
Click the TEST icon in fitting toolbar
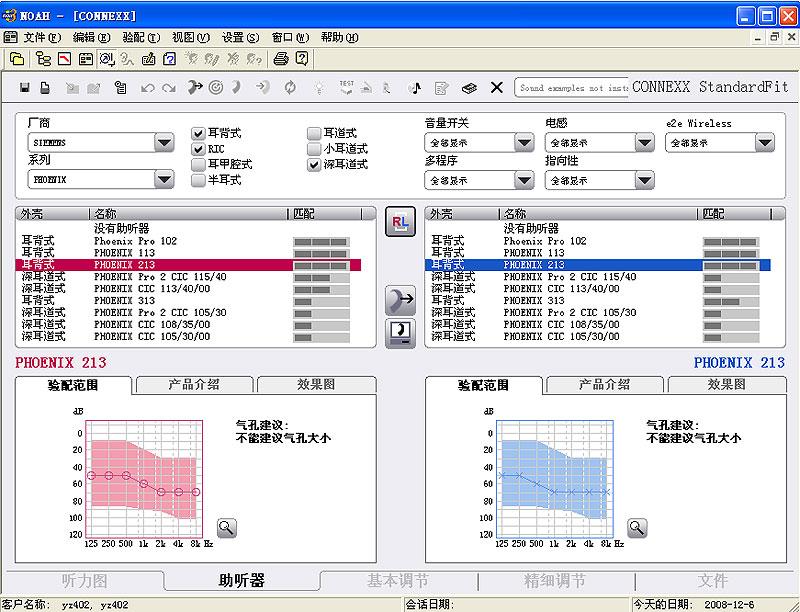point(346,87)
